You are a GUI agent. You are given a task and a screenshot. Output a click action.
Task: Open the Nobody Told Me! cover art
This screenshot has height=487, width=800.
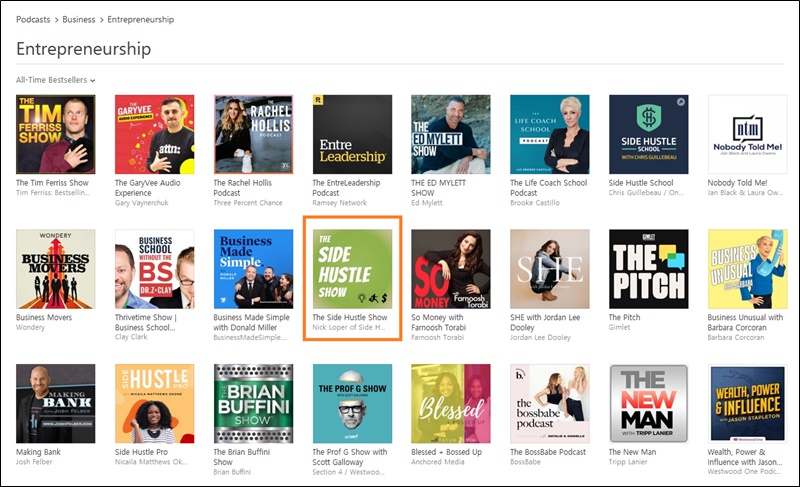point(747,134)
